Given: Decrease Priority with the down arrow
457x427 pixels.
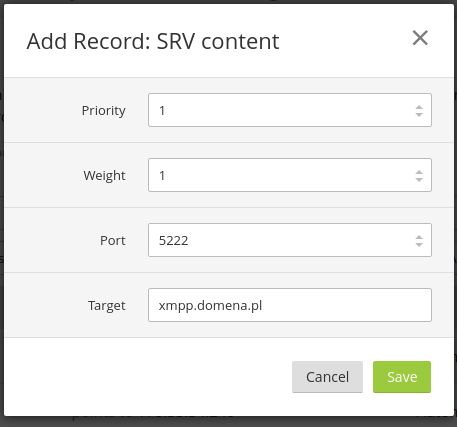Looking at the screenshot, I should (419, 114).
